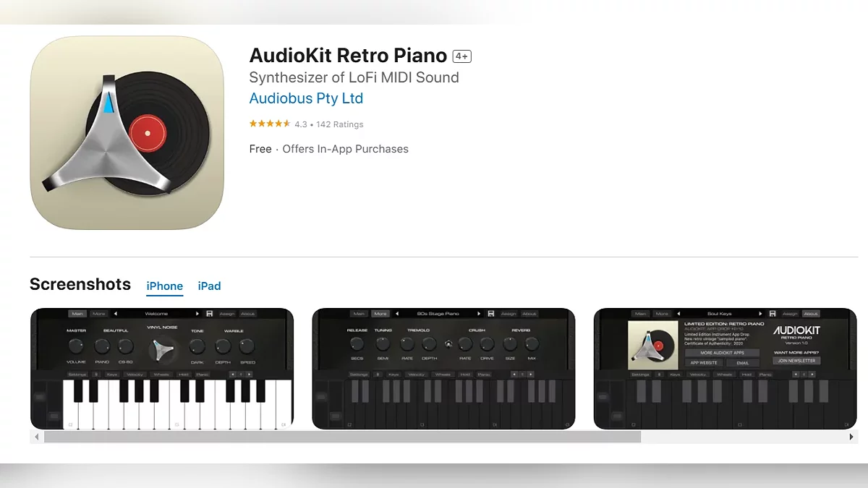Image resolution: width=868 pixels, height=488 pixels.
Task: Click the floppy save icon beside Welcome preset
Action: [209, 314]
